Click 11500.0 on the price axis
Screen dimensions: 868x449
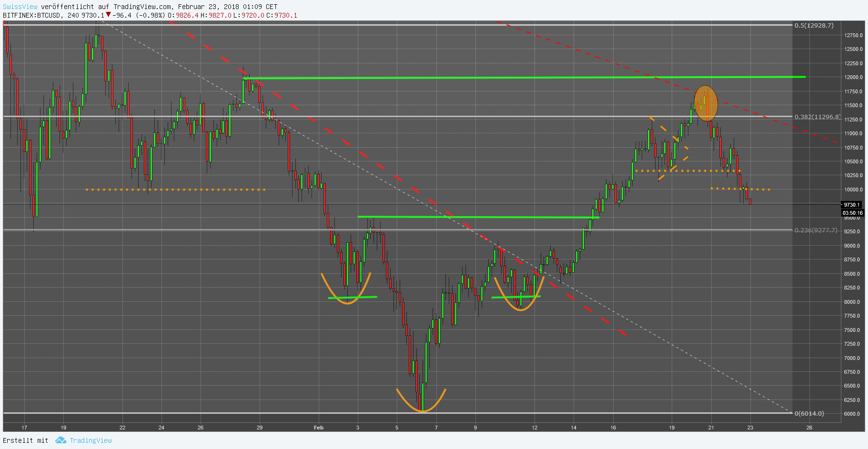pyautogui.click(x=853, y=105)
